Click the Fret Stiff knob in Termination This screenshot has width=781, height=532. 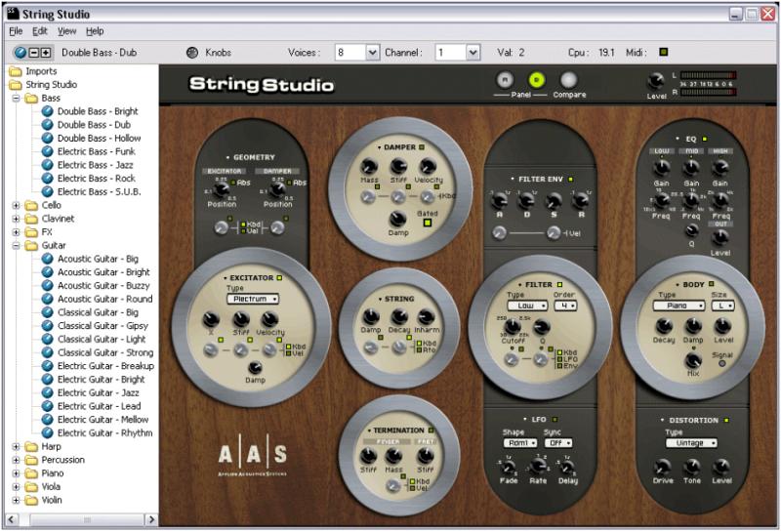click(426, 456)
